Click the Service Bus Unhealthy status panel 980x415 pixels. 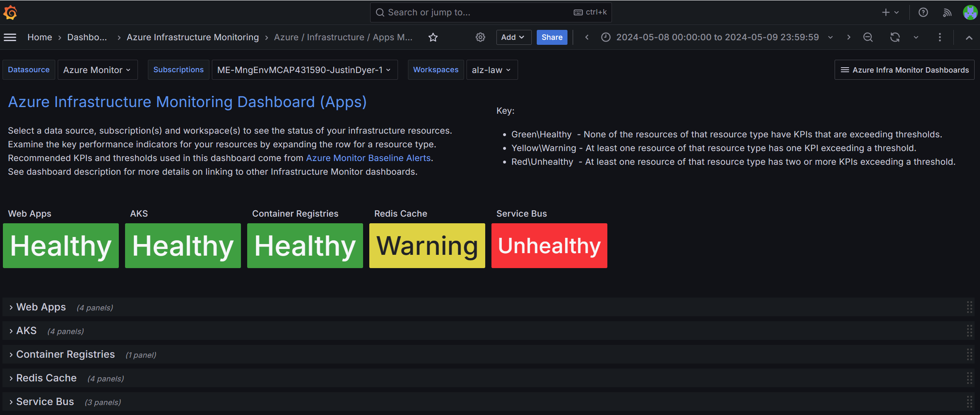(549, 246)
